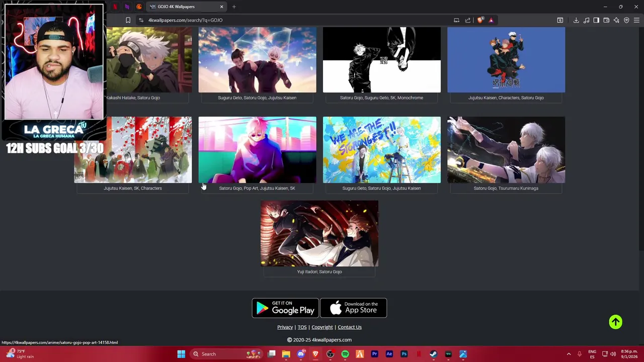Click 'Satoru Gojo, Suguru Geto, 5K, Monochrome' caption
This screenshot has height=362, width=644.
click(381, 98)
